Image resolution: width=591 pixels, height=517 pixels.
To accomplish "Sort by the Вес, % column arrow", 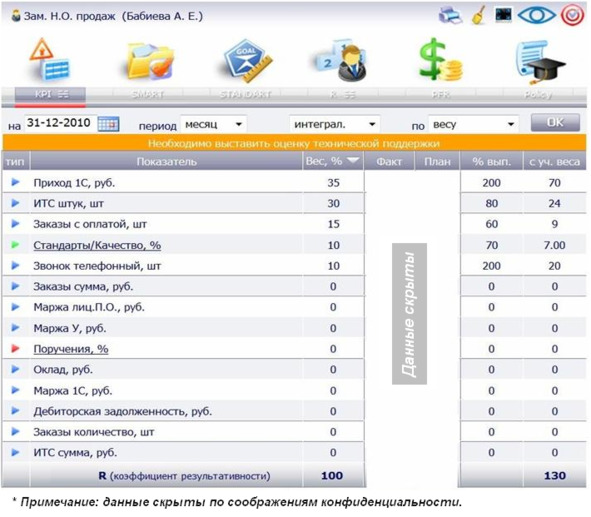I will tap(353, 161).
